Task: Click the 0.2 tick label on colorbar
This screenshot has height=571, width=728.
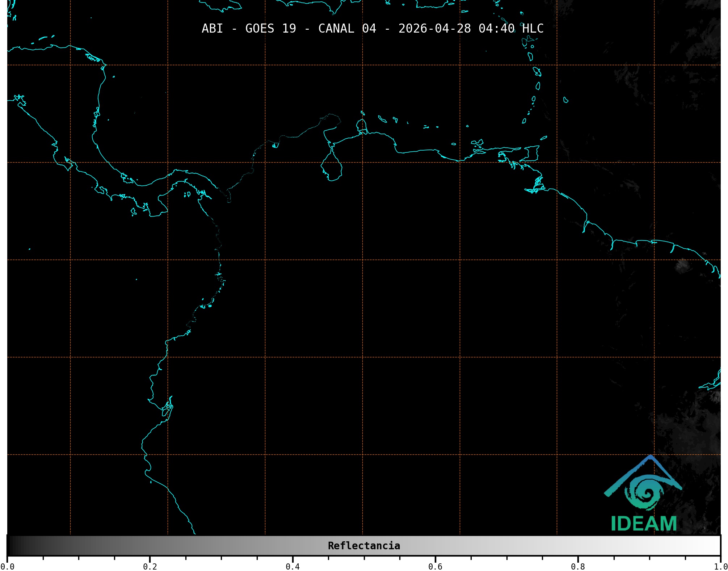Action: click(150, 567)
